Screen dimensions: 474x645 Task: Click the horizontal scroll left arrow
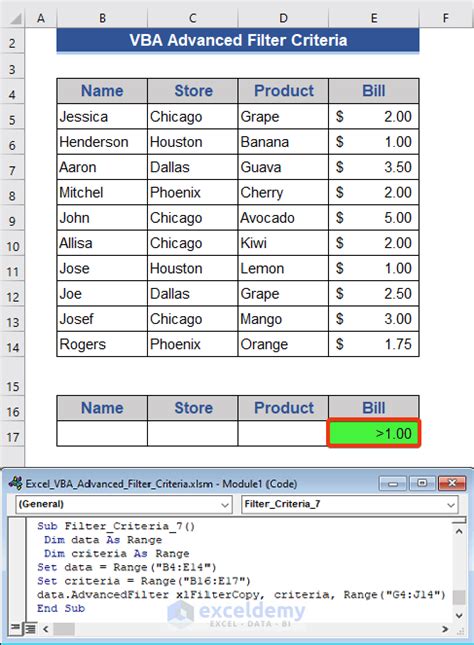(x=45, y=629)
